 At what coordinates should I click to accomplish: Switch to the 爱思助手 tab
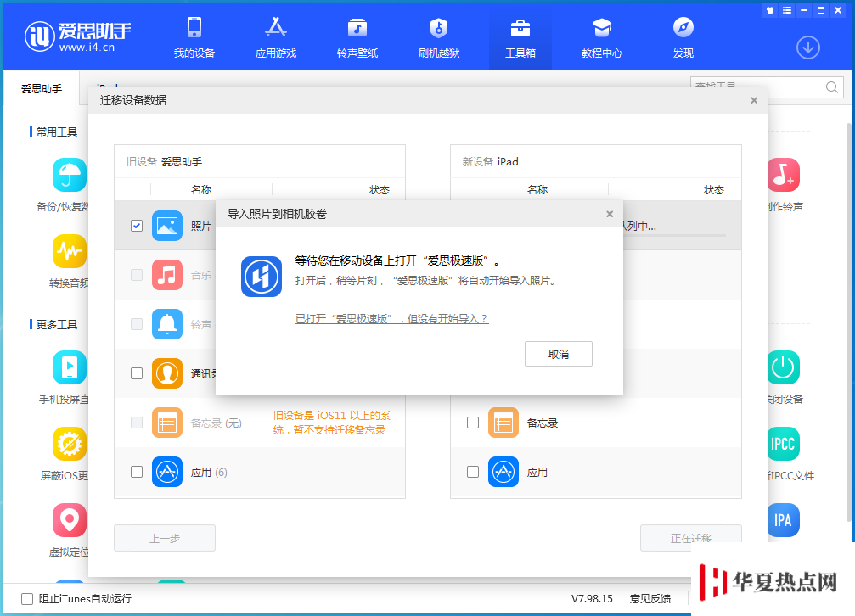(x=42, y=88)
